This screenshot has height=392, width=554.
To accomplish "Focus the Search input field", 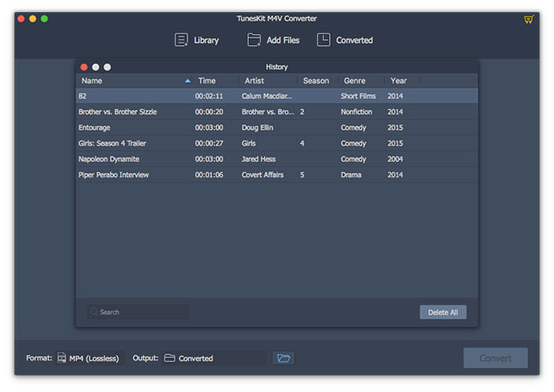I will (138, 312).
